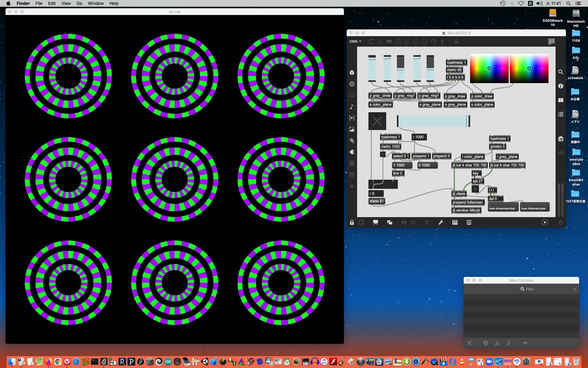Image resolution: width=588 pixels, height=368 pixels.
Task: Open the Window menu
Action: (96, 3)
